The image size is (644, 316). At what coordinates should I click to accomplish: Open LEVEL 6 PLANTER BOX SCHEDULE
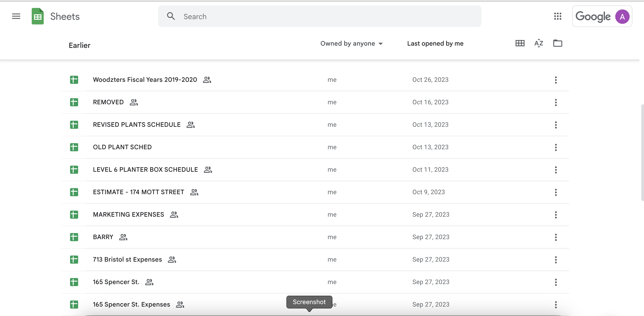coord(145,170)
